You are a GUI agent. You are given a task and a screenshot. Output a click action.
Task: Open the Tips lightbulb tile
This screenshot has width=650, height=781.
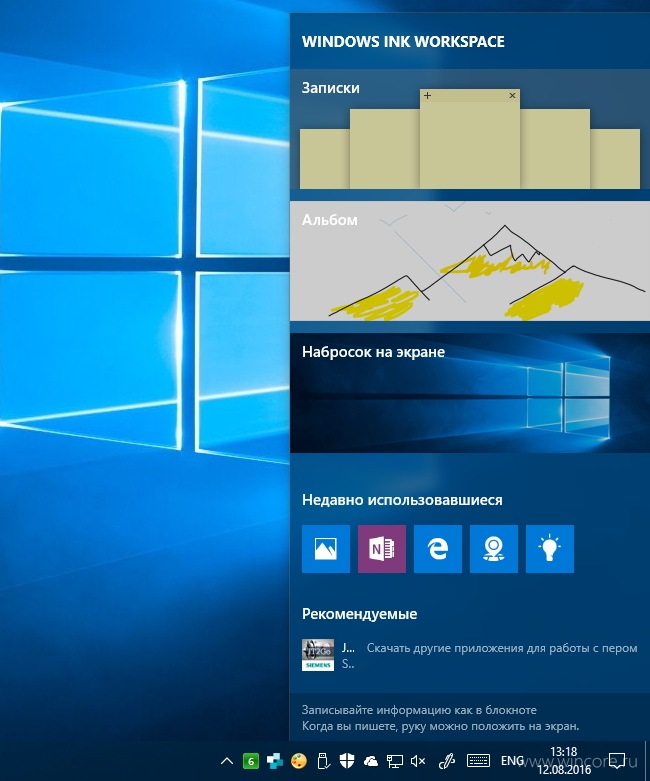pos(549,548)
